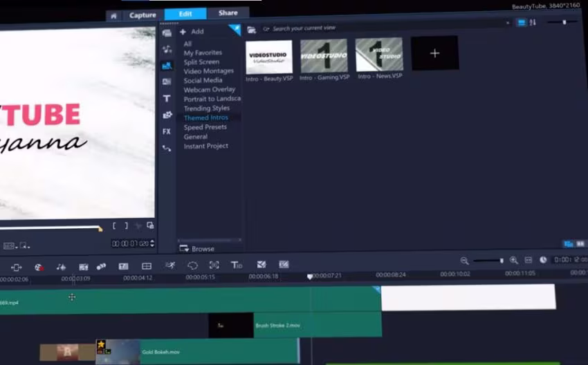Open the Split Screen Template Creator tool
Viewport: 588px width, 365px height.
147,266
